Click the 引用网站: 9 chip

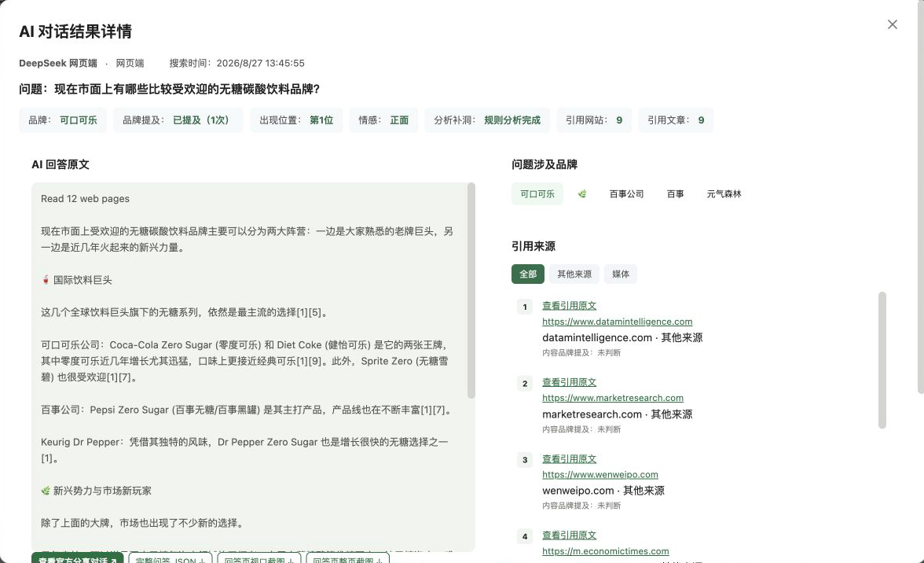594,120
